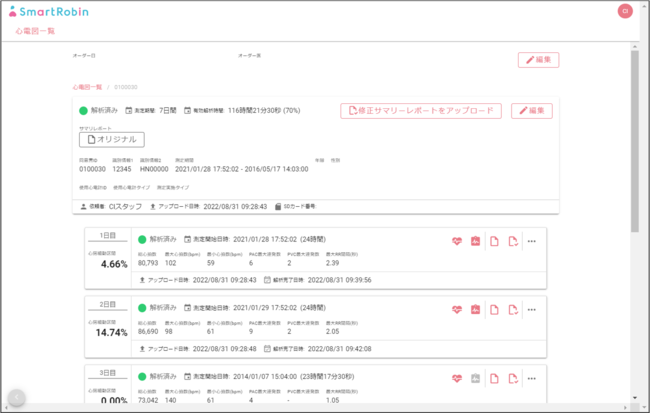
Task: Open the heartbeat waveform icon for day 2
Action: pyautogui.click(x=457, y=309)
